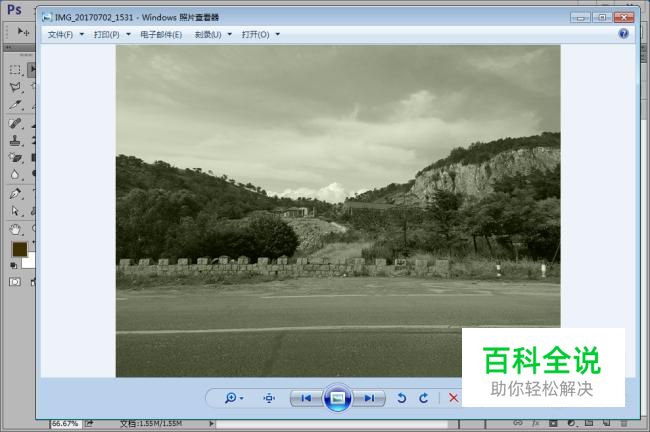
Task: Select the Clone Stamp tool in Photoshop
Action: tap(15, 141)
